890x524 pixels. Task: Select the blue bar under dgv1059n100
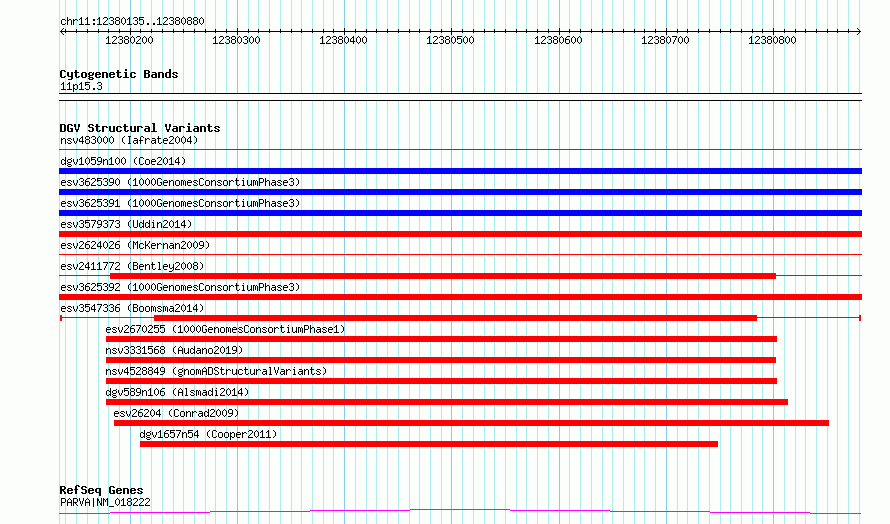click(x=460, y=171)
